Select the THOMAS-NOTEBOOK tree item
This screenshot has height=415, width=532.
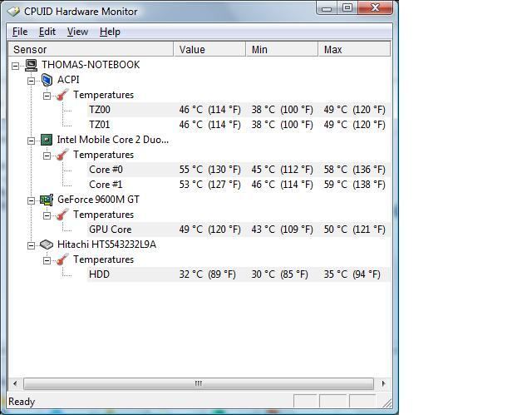click(x=91, y=65)
